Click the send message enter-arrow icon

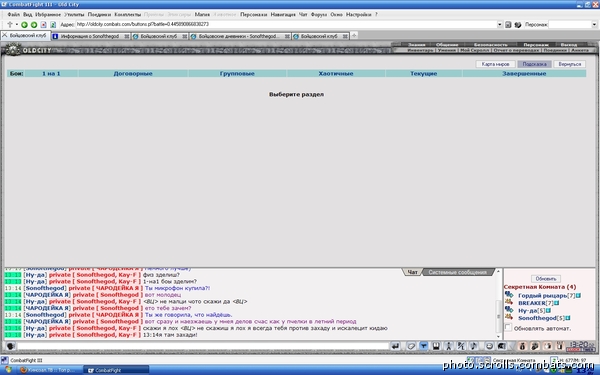(395, 346)
